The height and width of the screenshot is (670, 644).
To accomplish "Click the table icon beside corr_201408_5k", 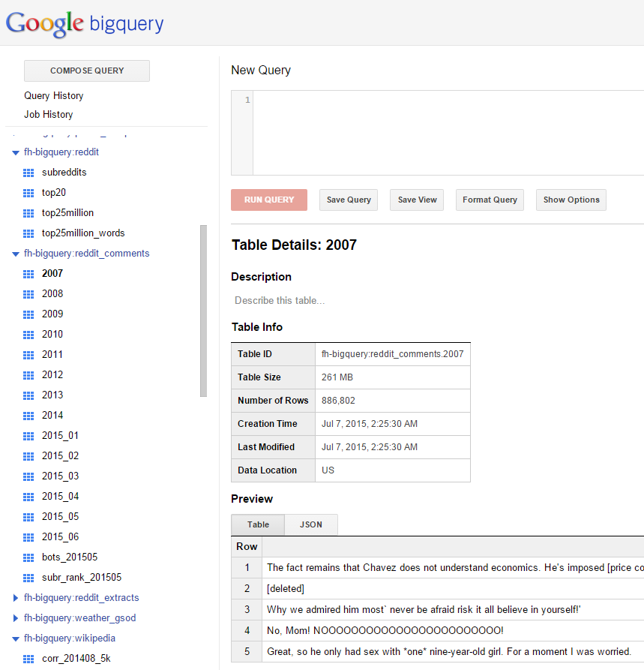I will (x=29, y=659).
